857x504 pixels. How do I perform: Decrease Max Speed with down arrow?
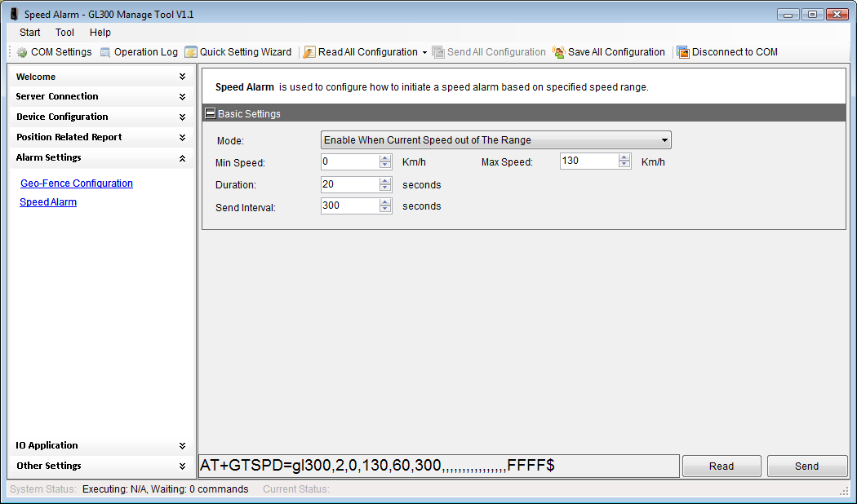(x=624, y=164)
